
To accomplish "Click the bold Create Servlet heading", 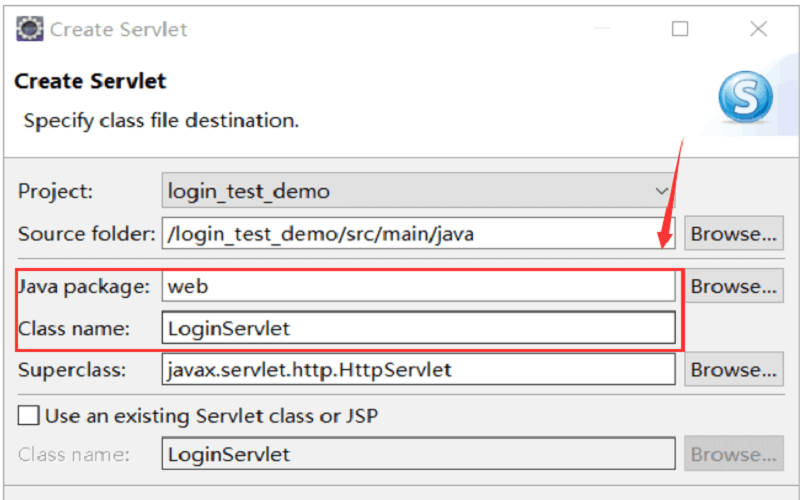I will pyautogui.click(x=90, y=81).
